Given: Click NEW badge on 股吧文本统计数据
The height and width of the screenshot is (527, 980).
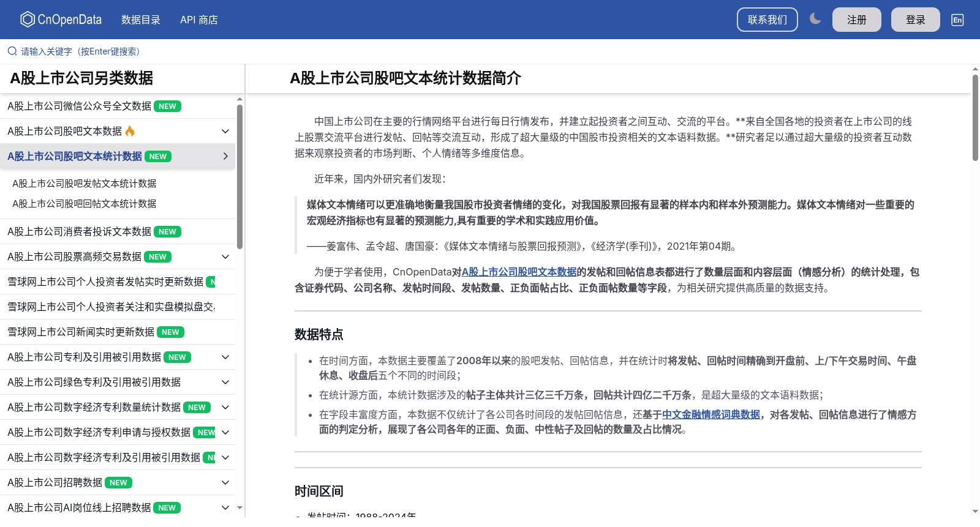Looking at the screenshot, I should (x=158, y=157).
